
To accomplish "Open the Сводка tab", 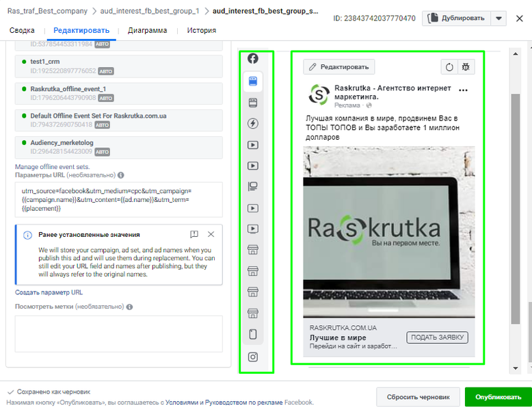I will coord(22,31).
